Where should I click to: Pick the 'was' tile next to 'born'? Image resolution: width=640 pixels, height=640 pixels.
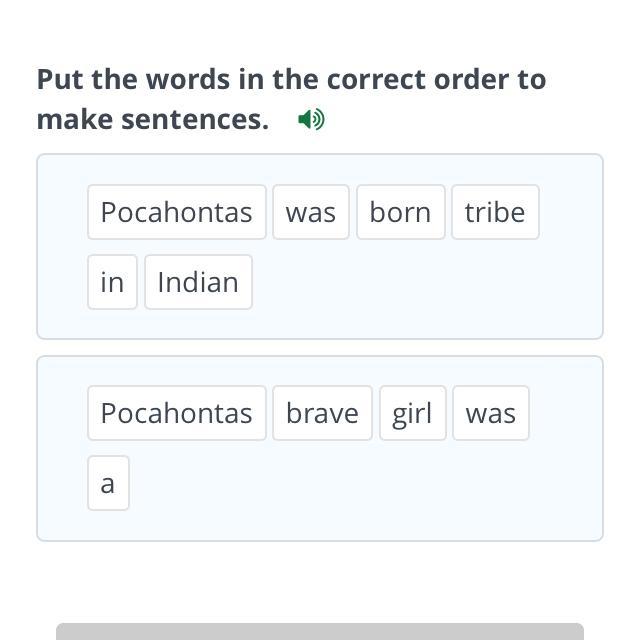[x=311, y=212]
